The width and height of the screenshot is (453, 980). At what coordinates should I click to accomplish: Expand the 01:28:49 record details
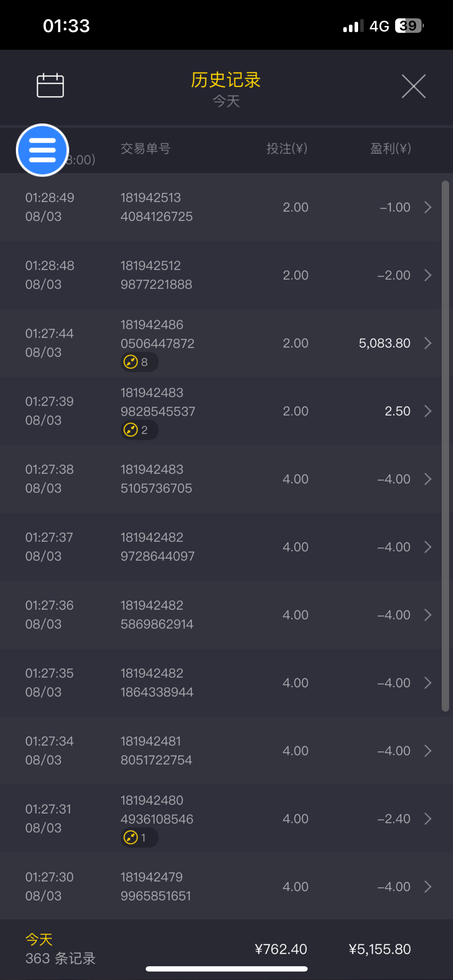[428, 207]
